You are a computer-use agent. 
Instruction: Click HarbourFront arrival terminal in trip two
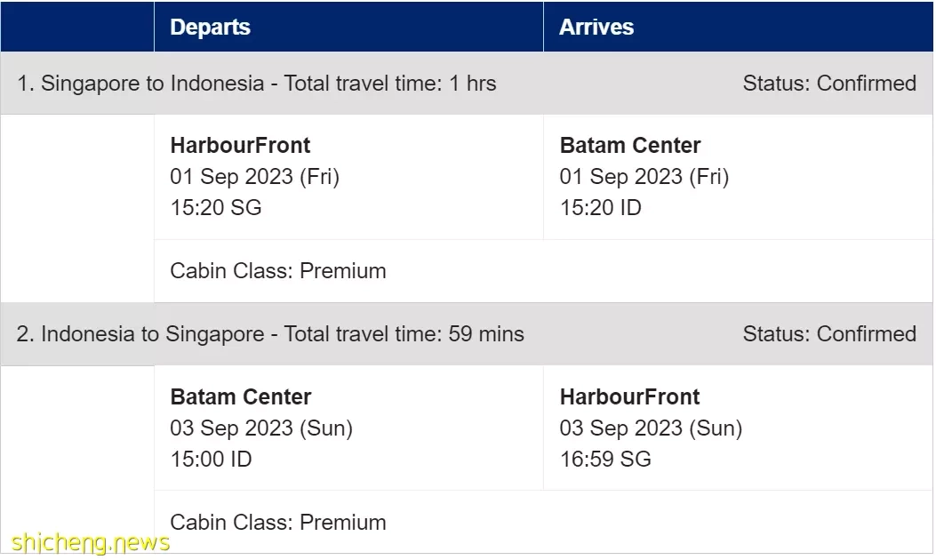tap(629, 396)
